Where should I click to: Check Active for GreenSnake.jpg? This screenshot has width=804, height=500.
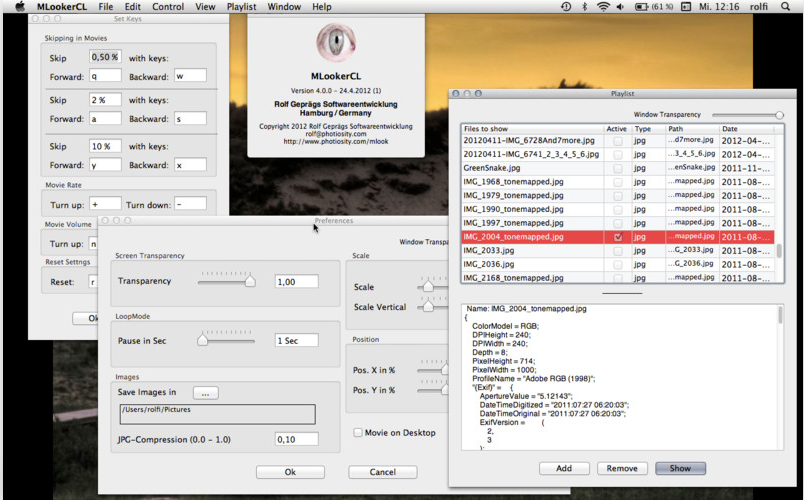click(618, 168)
